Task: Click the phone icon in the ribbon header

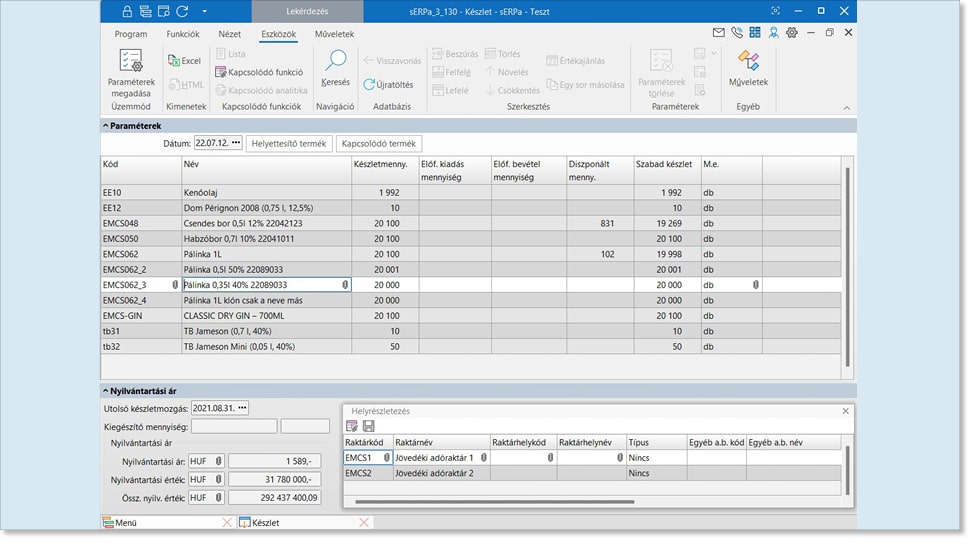Action: [x=736, y=33]
